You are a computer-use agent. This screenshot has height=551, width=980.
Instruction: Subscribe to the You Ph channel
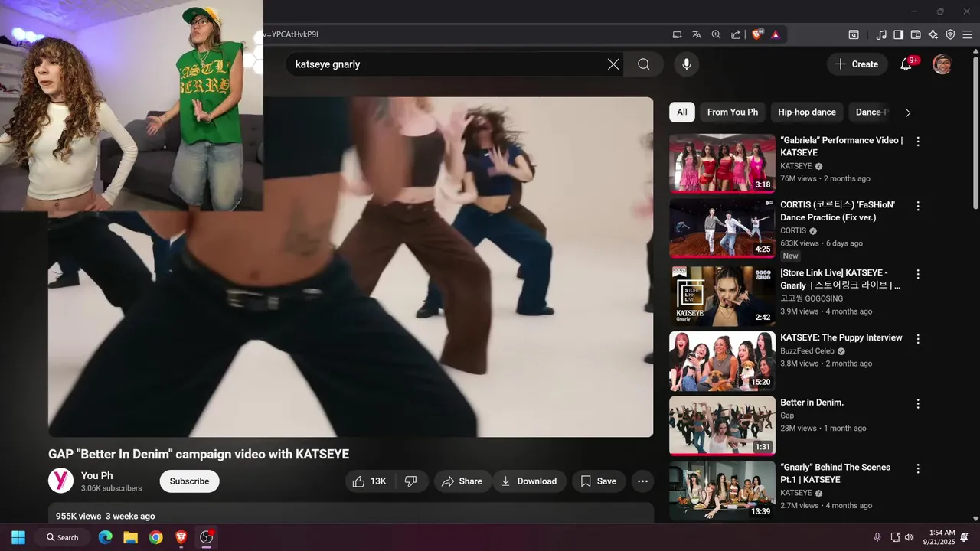189,481
